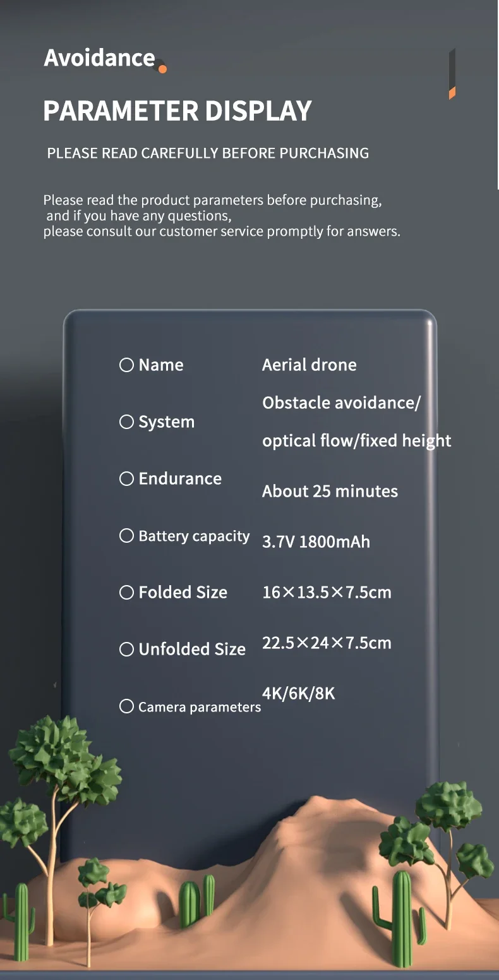
Task: Click the 3.7V 1800mAh battery value
Action: [x=316, y=542]
